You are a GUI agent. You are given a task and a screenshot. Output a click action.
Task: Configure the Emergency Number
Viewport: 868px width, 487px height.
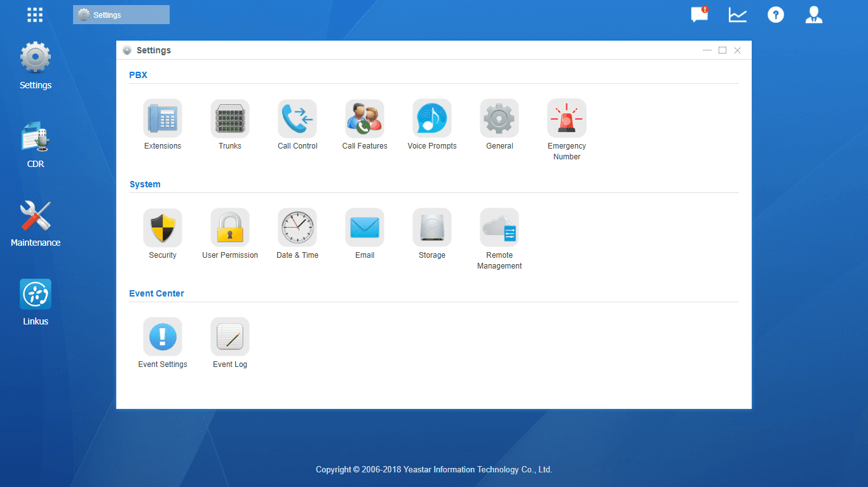point(567,124)
